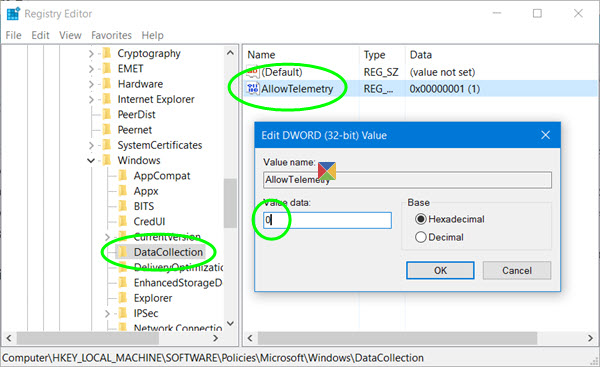Click the Registry Editor app icon in title bar
Screen dimensions: 600x367
coord(13,14)
